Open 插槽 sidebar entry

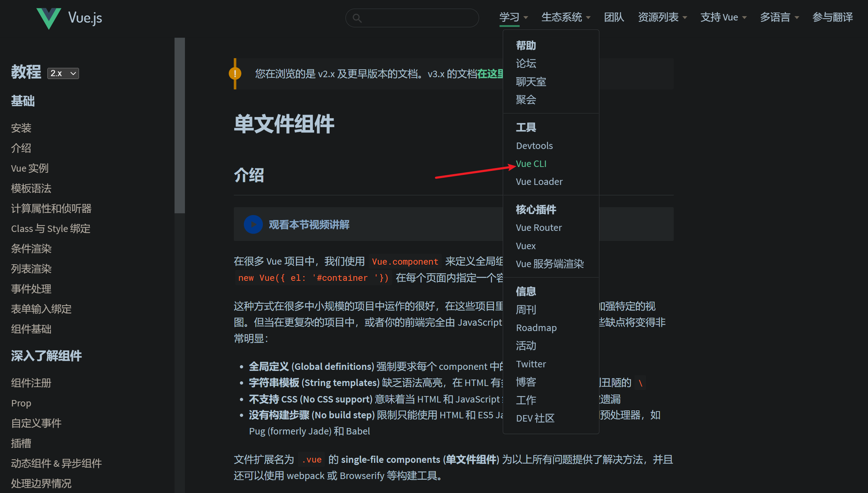click(21, 443)
